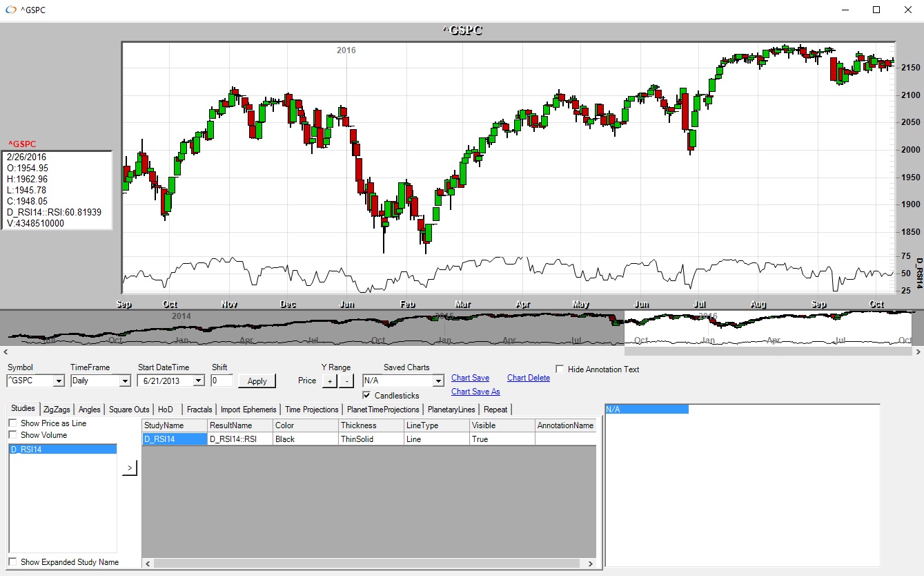Click the Chart Save As link

click(x=475, y=392)
